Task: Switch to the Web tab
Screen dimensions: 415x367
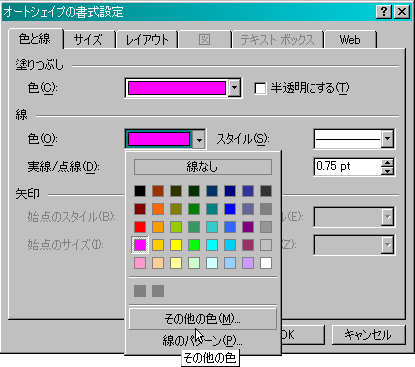Action: point(350,40)
